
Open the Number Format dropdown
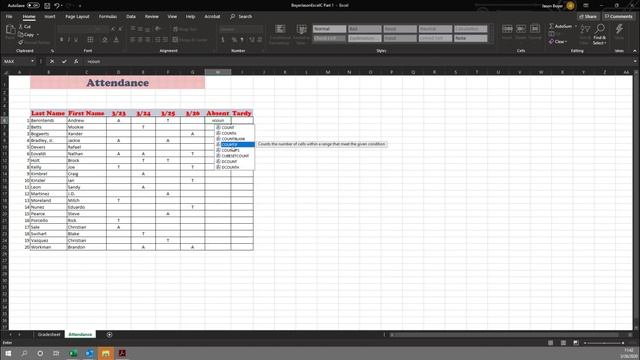click(x=242, y=29)
